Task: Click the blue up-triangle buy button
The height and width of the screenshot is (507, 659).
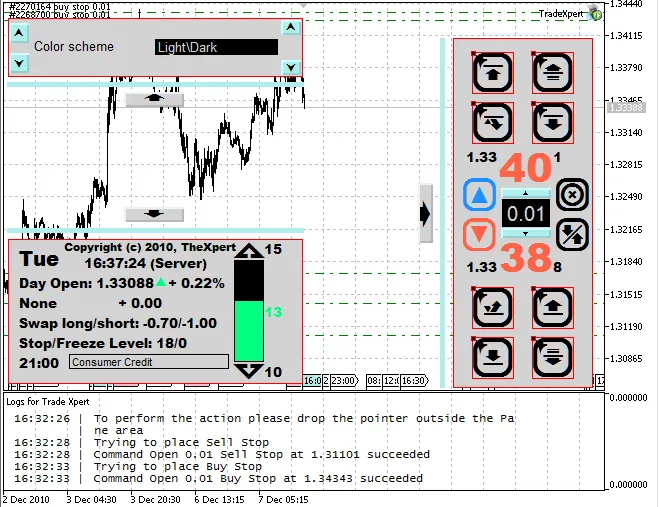Action: pos(481,195)
